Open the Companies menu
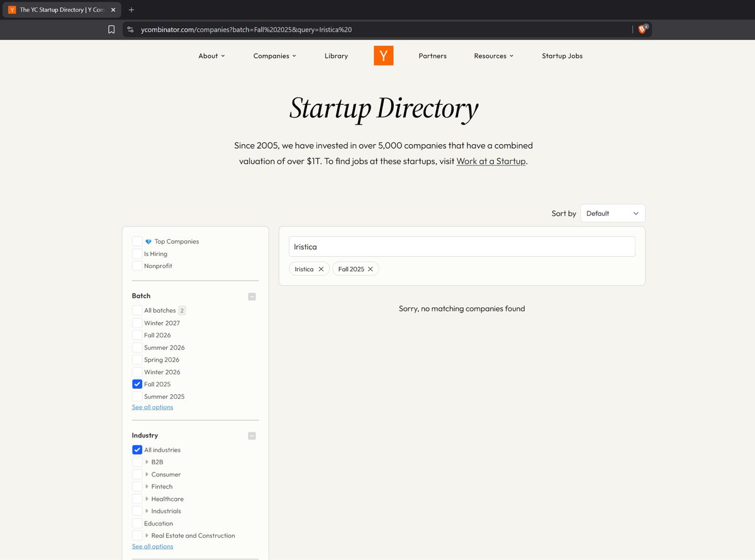The image size is (755, 560). [274, 56]
